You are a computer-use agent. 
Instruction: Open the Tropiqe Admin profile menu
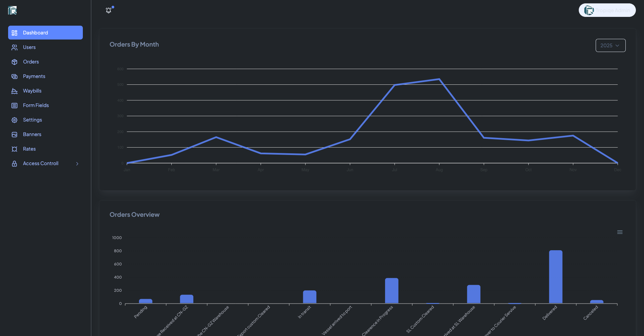[607, 10]
